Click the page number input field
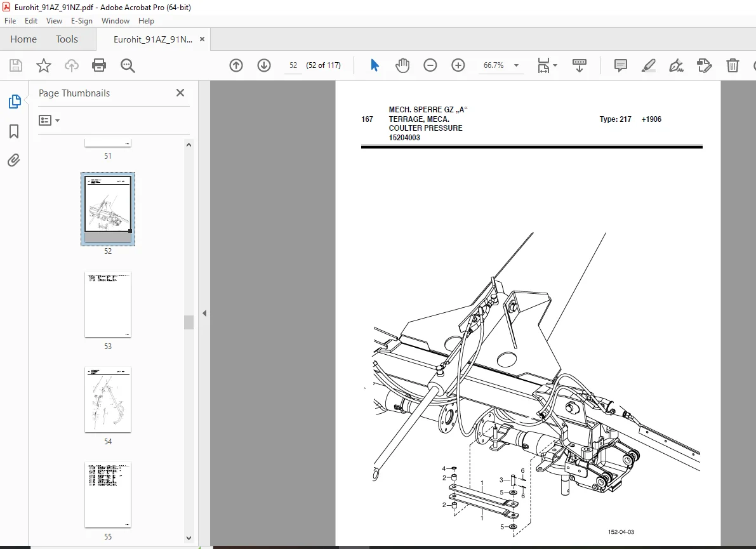This screenshot has width=756, height=549. [293, 65]
